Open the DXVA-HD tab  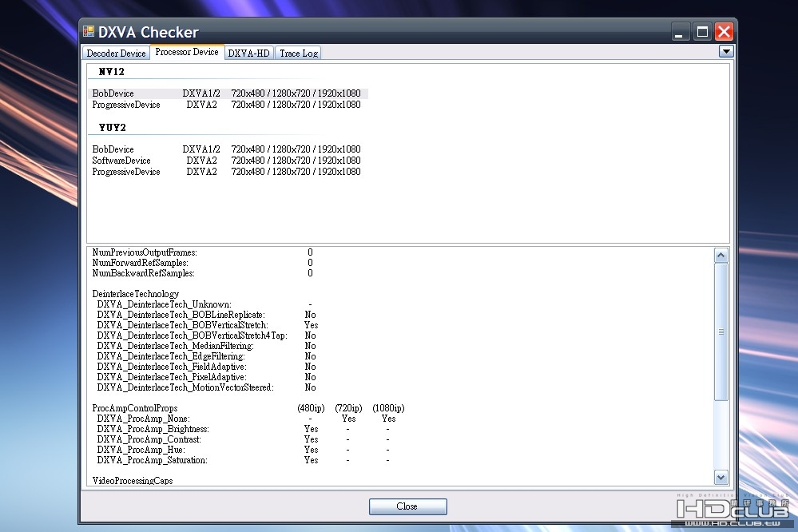tap(249, 53)
